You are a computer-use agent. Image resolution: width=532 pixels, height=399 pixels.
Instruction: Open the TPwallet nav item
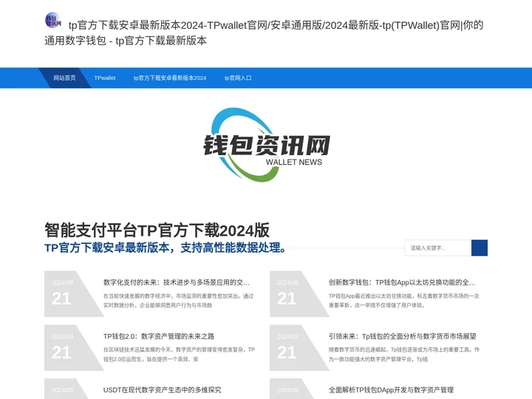tap(105, 78)
